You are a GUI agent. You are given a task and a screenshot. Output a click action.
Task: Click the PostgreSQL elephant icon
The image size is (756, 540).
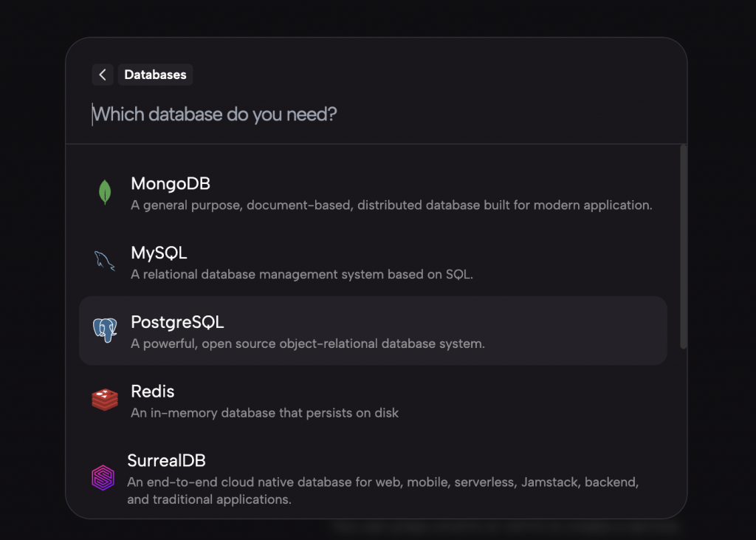click(x=105, y=330)
